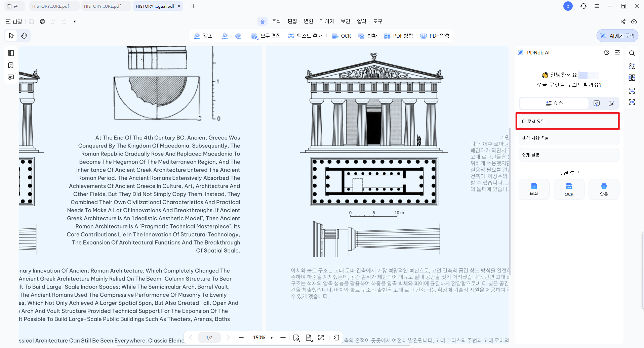This screenshot has width=644, height=348.
Task: Switch to the 양식 tab
Action: click(x=362, y=21)
